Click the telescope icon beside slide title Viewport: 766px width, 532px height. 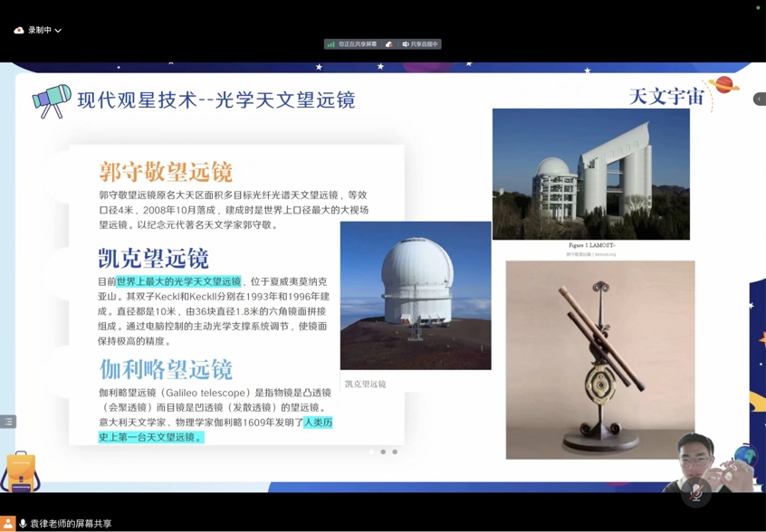point(52,101)
